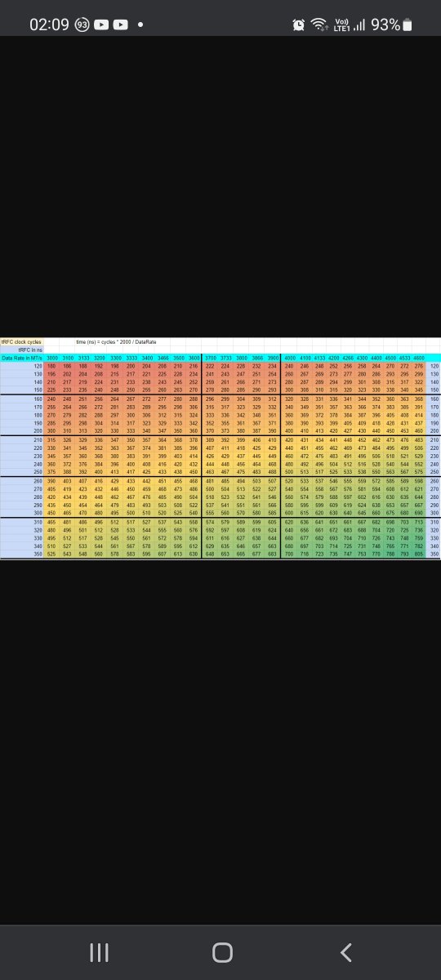Image resolution: width=441 pixels, height=980 pixels.
Task: Tap the formula text 'time (ns) = cycles * 2000 / DataRate'
Action: (x=117, y=341)
